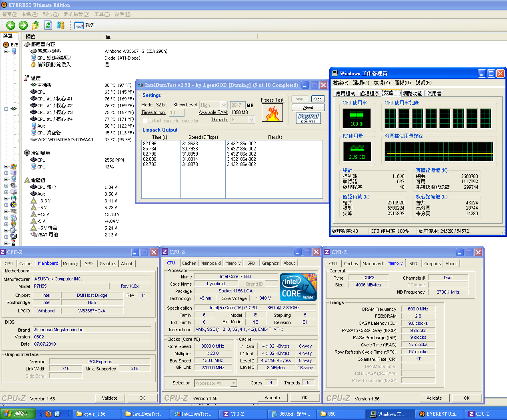Open the 關機 menu in Task Manager
Image resolution: width=507 pixels, height=420 pixels.
(403, 83)
